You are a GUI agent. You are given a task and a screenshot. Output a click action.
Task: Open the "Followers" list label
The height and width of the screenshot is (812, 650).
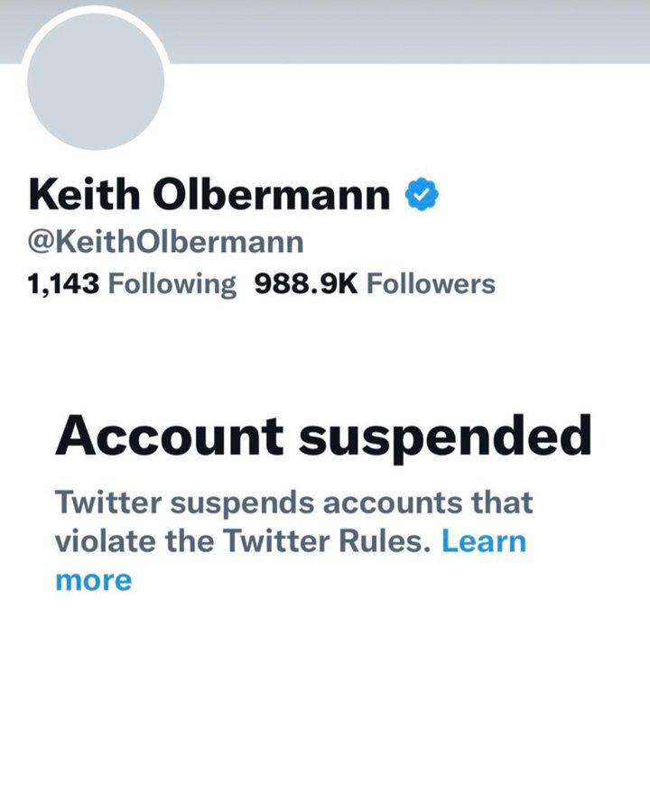pyautogui.click(x=431, y=284)
